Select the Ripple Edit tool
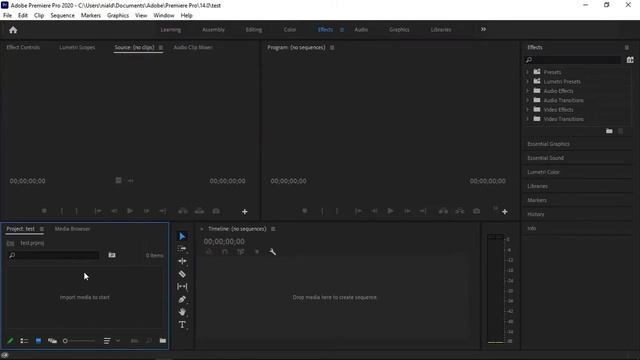 click(x=182, y=261)
